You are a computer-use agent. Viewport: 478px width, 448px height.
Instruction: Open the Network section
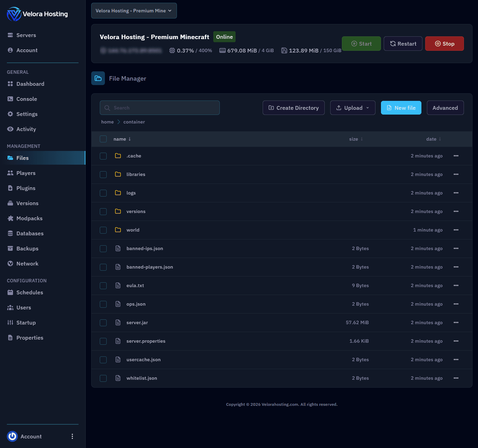tap(27, 263)
